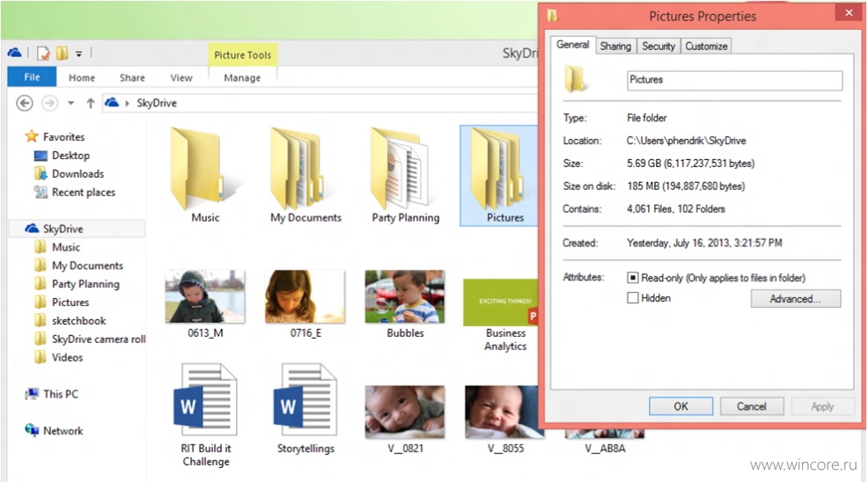The height and width of the screenshot is (482, 868).
Task: Switch to Customize tab in Pictures Properties
Action: [x=706, y=47]
